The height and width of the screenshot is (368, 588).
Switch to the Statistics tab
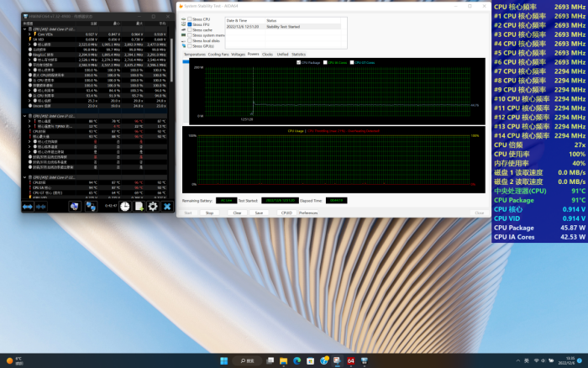[298, 54]
